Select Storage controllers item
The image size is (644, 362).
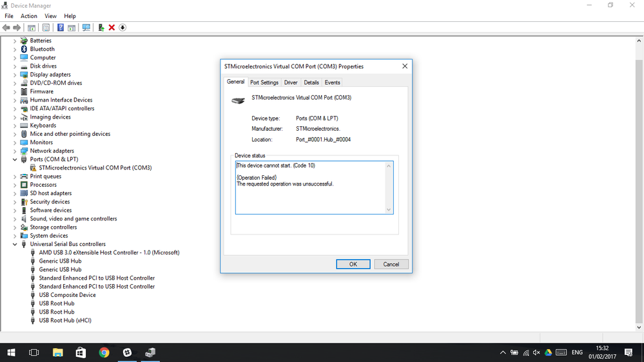tap(53, 227)
